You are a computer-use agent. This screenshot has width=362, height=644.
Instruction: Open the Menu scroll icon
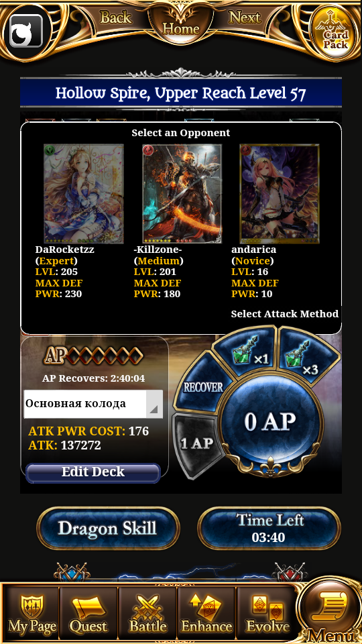(x=330, y=612)
